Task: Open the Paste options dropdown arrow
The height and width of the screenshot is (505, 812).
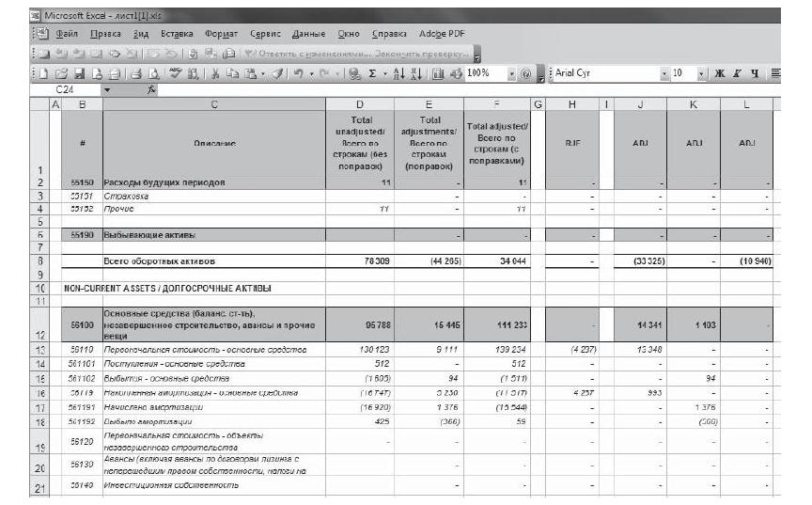Action: pos(263,74)
